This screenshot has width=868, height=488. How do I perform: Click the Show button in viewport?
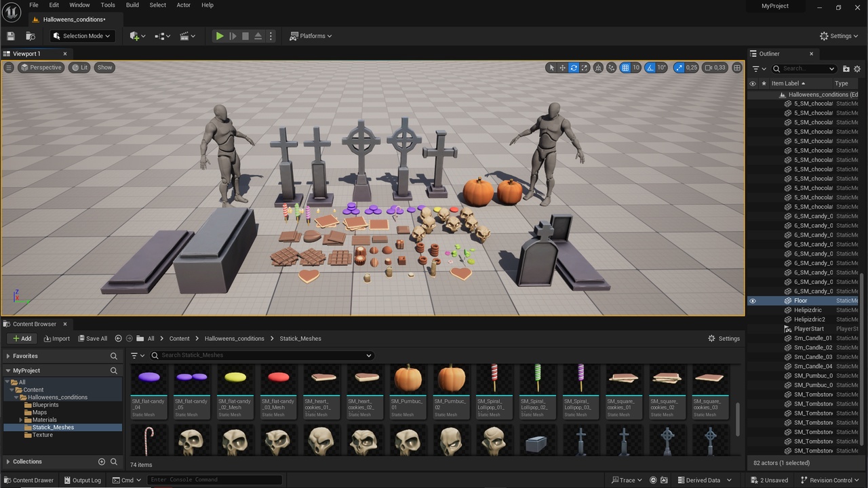[104, 68]
